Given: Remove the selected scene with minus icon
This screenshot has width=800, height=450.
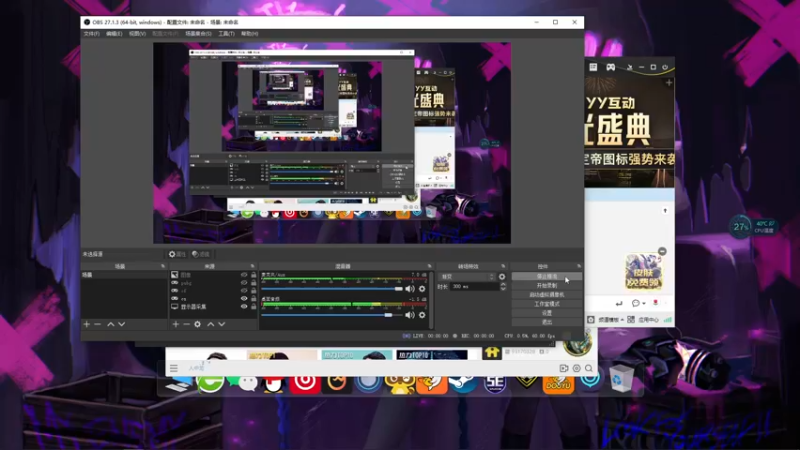Looking at the screenshot, I should (97, 324).
